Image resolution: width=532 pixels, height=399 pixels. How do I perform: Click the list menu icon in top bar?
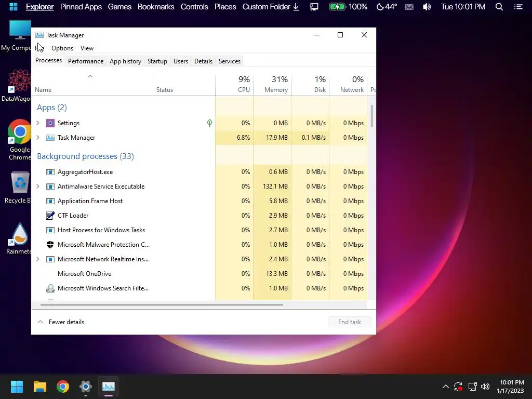[518, 7]
